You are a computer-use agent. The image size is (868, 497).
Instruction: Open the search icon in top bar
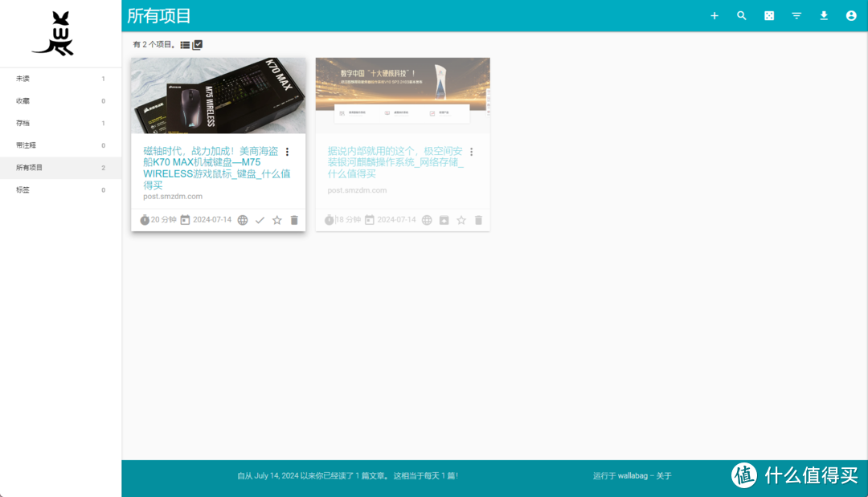[x=741, y=16]
